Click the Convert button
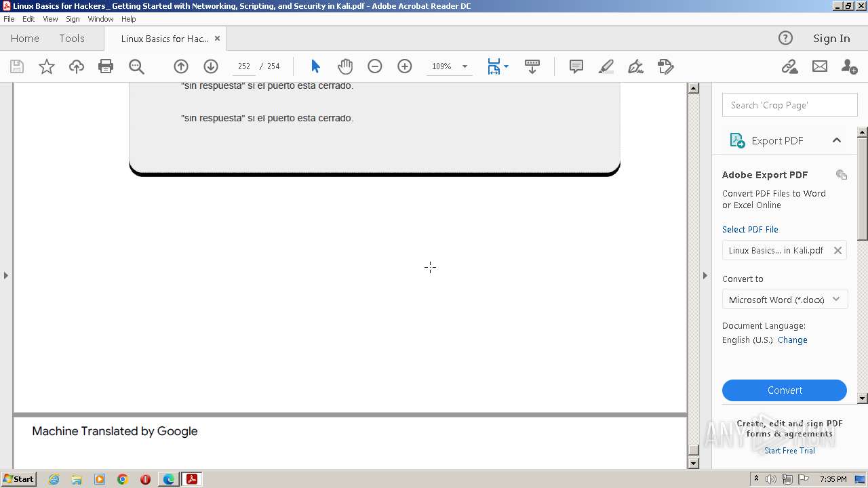 pyautogui.click(x=785, y=390)
